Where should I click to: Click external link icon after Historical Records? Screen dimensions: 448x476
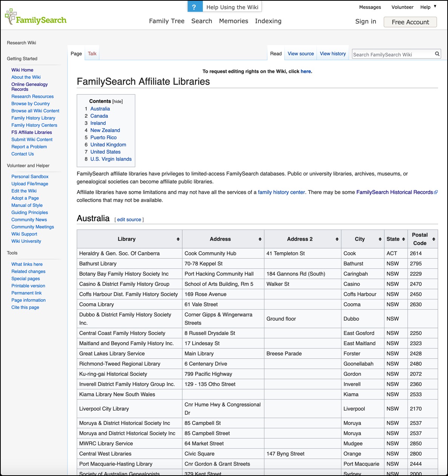click(436, 192)
